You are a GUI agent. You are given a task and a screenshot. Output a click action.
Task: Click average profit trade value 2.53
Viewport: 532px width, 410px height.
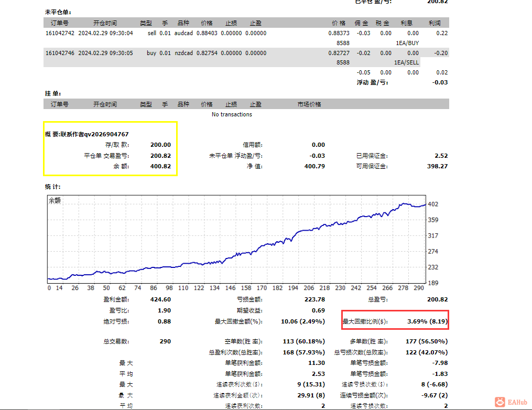(x=318, y=374)
